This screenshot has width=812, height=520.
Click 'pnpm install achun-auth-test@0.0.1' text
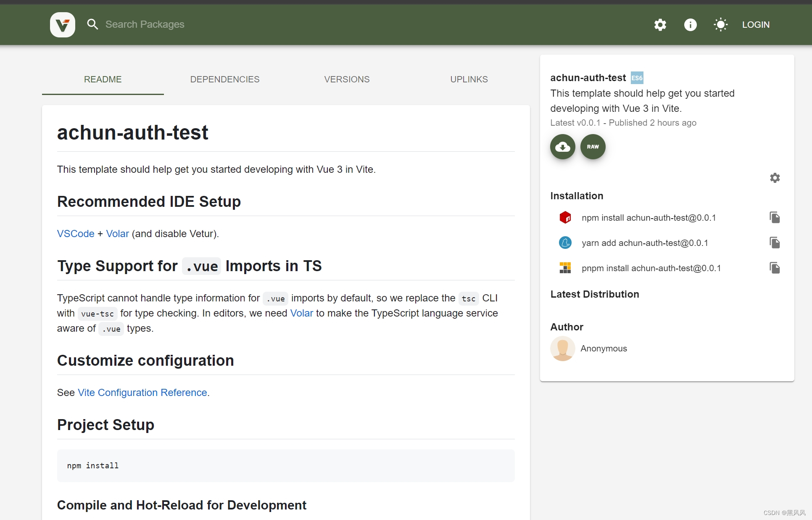[x=651, y=268]
